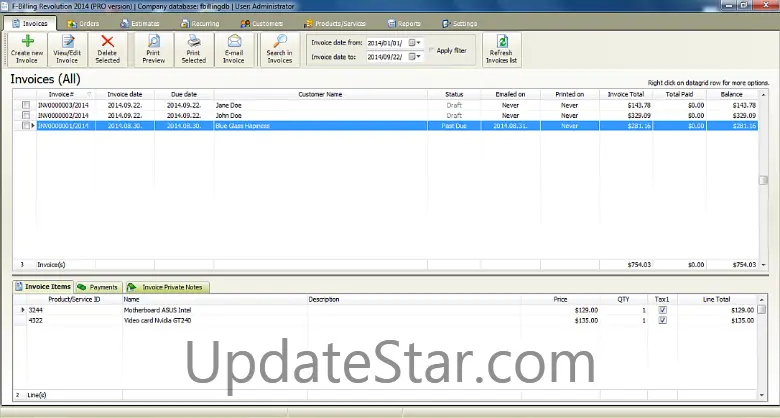
Task: Refresh the invoices list
Action: pyautogui.click(x=501, y=50)
